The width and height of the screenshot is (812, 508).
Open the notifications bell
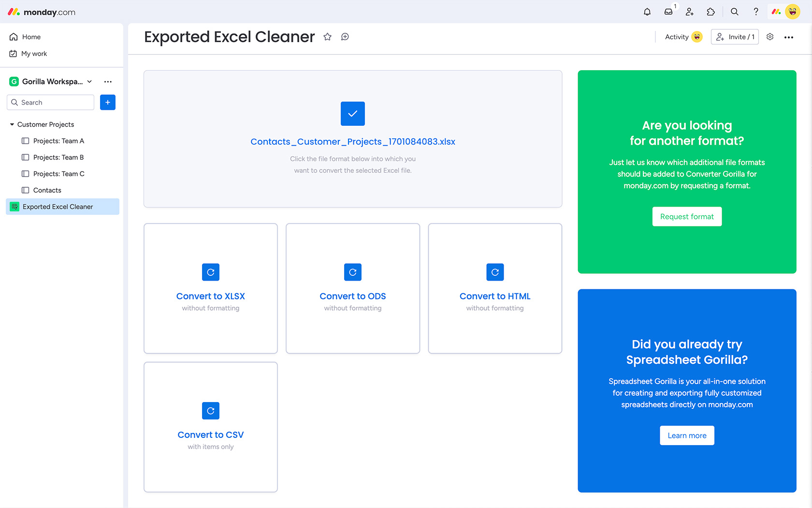tap(647, 12)
